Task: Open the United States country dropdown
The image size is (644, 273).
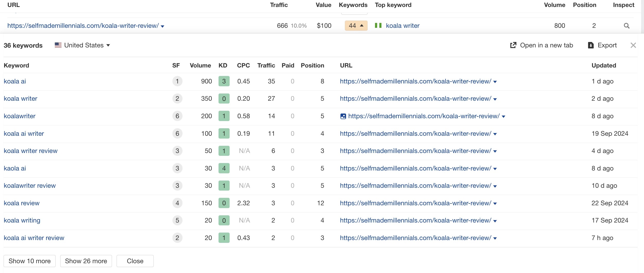Action: tap(82, 45)
